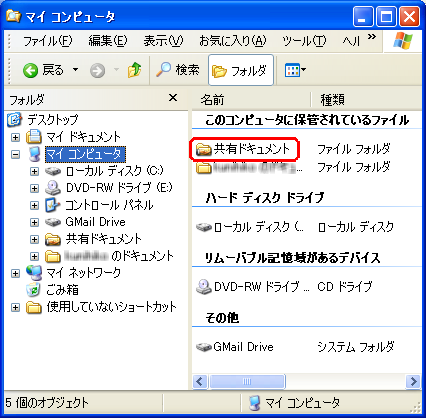Click DVD-RW ドライブ disc icon in the file list

click(x=204, y=287)
